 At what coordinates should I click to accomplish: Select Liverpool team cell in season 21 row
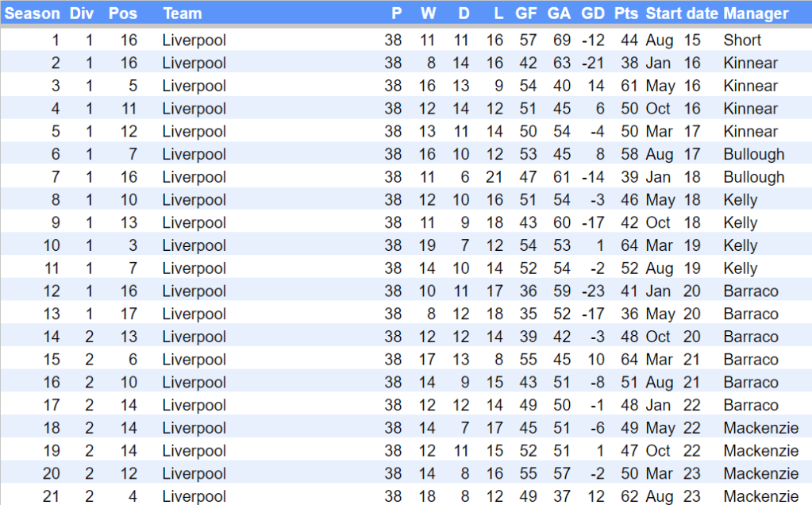[x=194, y=496]
